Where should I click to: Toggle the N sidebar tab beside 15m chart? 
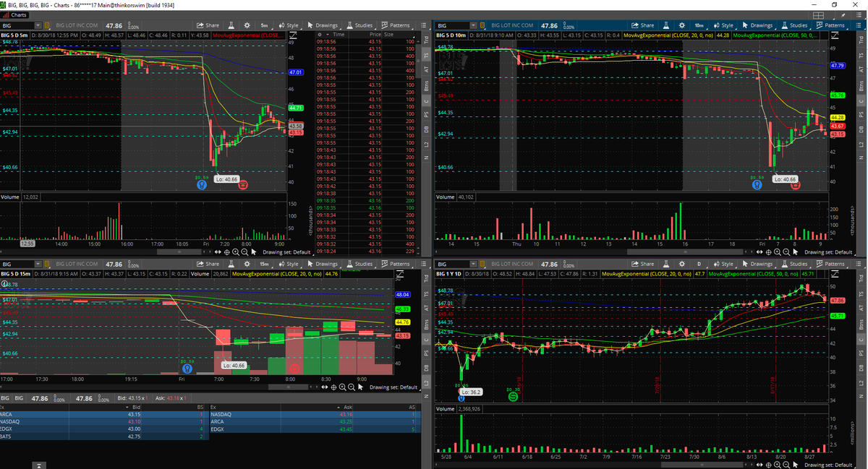427,397
